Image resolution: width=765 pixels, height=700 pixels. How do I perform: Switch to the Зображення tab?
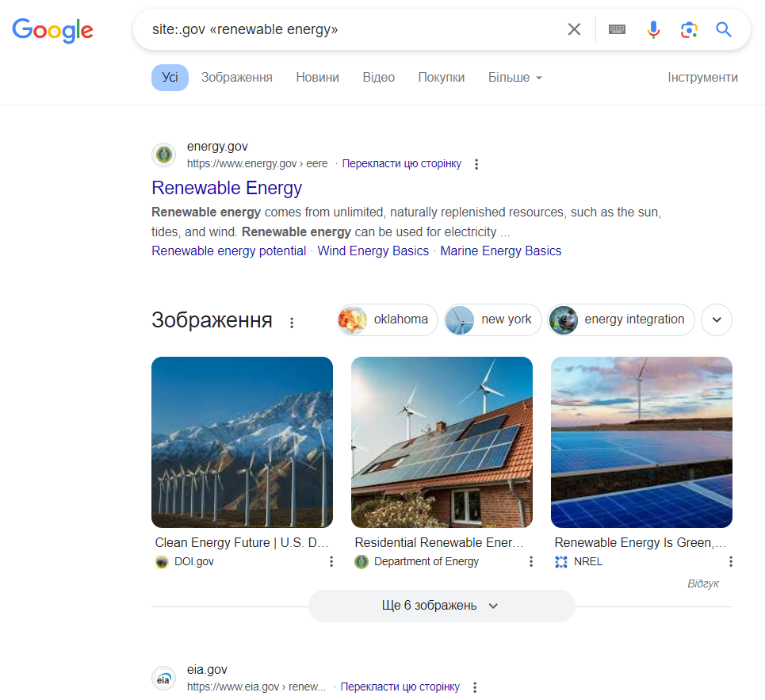(236, 77)
